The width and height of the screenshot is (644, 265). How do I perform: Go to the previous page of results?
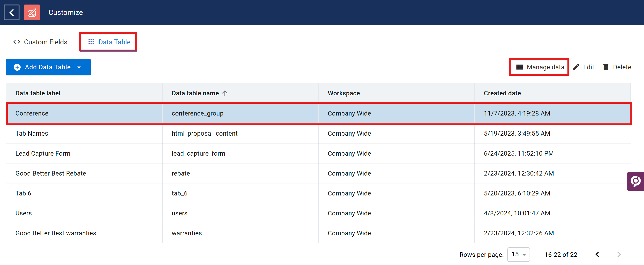pos(597,254)
